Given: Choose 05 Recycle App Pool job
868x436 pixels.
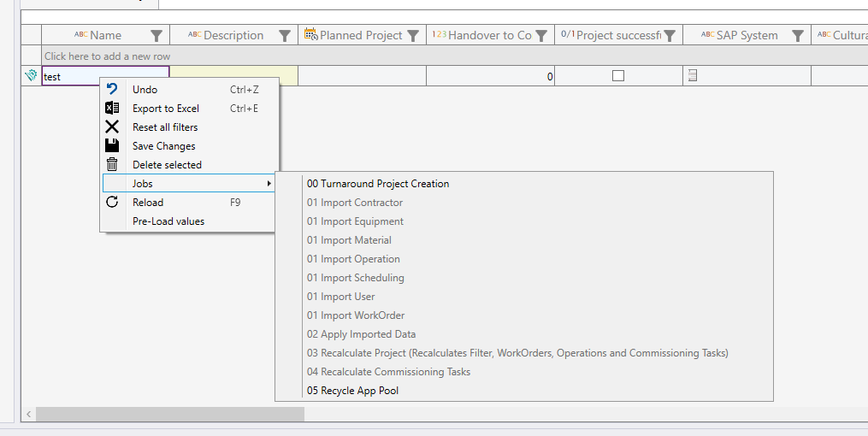Looking at the screenshot, I should tap(352, 391).
